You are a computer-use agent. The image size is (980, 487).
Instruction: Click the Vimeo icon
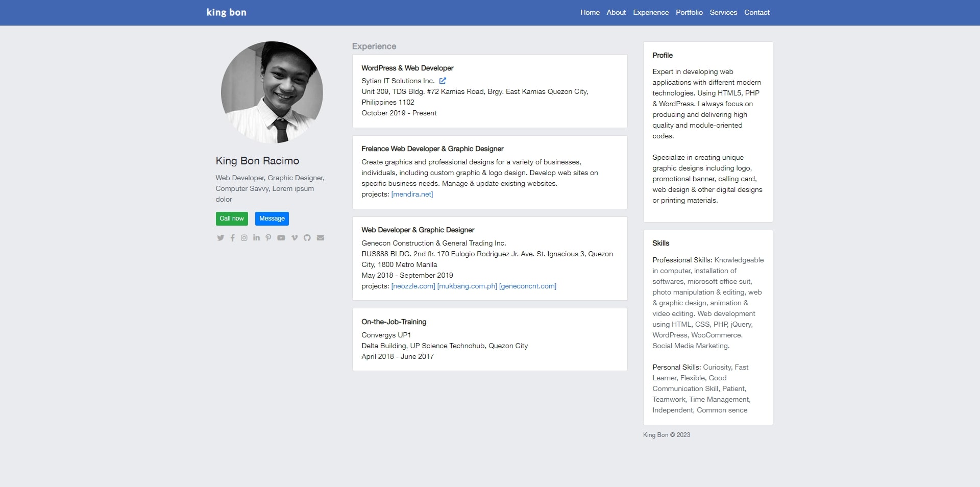[x=294, y=238]
